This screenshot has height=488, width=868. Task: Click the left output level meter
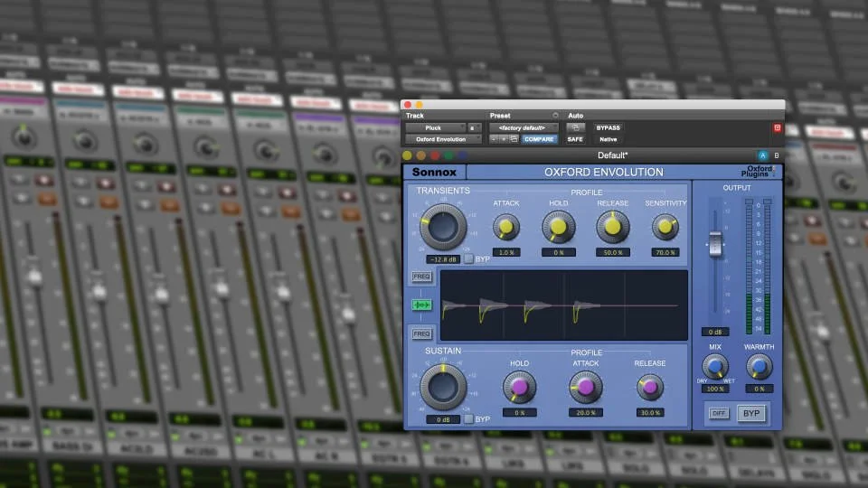click(x=749, y=267)
